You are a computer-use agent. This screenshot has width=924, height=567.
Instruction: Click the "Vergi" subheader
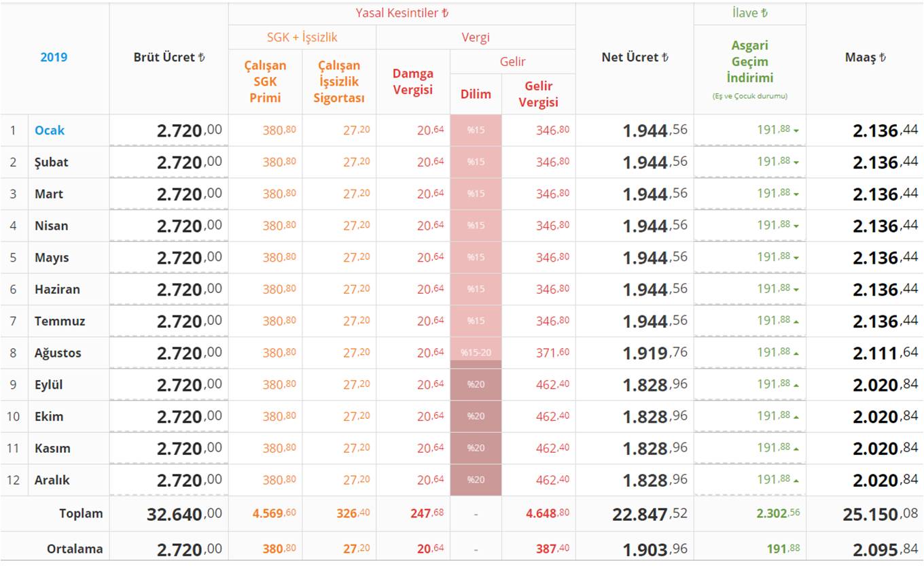(476, 37)
